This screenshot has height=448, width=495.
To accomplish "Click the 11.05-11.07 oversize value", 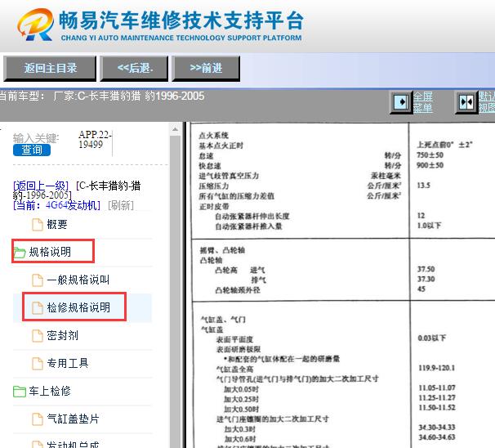I will pyautogui.click(x=437, y=388).
